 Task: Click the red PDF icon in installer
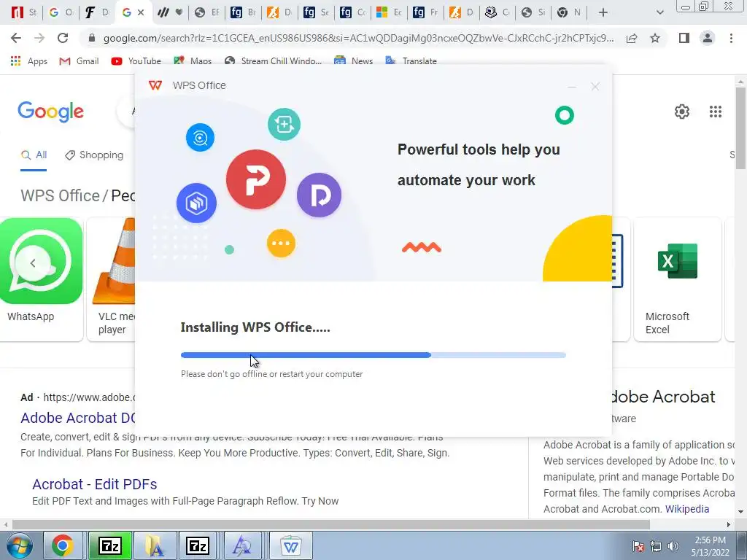(x=256, y=179)
